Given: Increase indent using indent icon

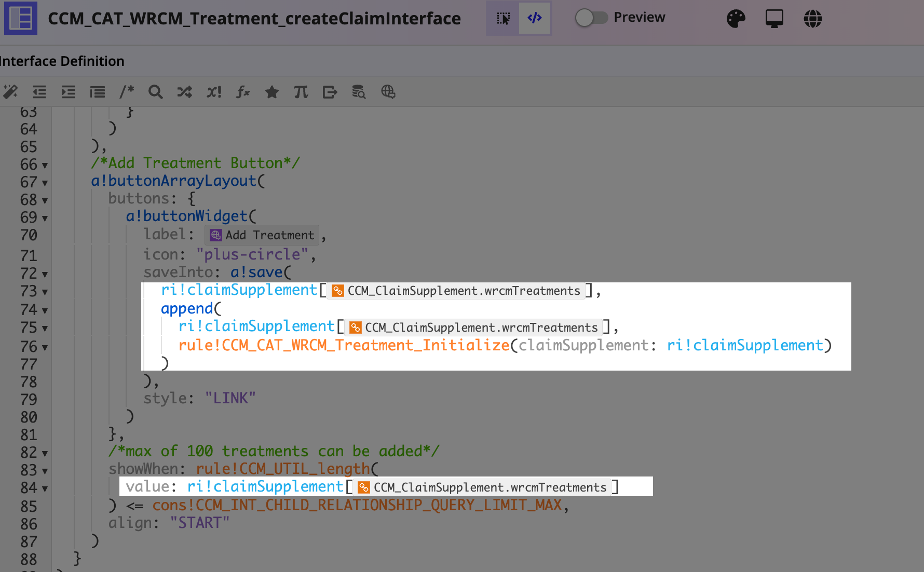Looking at the screenshot, I should click(69, 92).
